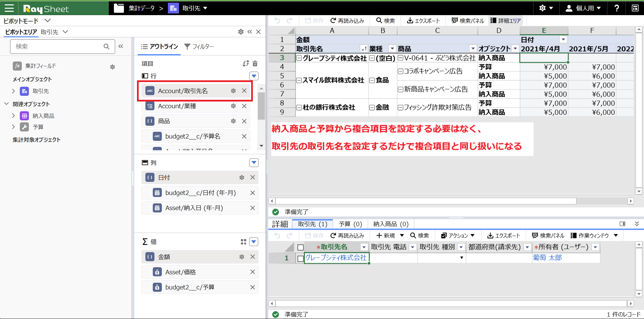Click 再読み込み in the pivot toolbar
Image resolution: width=644 pixels, height=319 pixels.
tap(347, 21)
